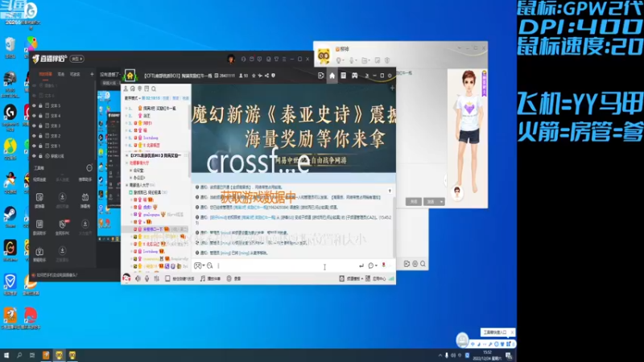The height and width of the screenshot is (362, 644).
Task: Open the mode dropdown pill beside the streaming app logo
Action: [76, 59]
